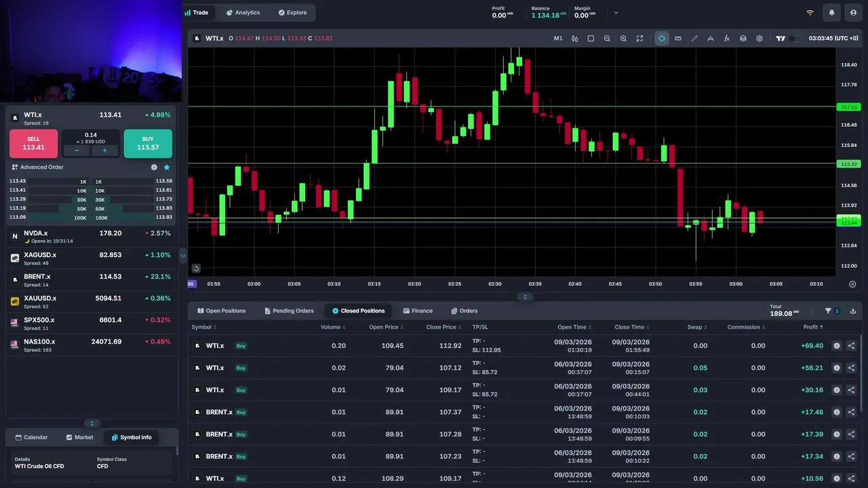The width and height of the screenshot is (868, 488).
Task: Open Advanced Order options
Action: (x=38, y=167)
